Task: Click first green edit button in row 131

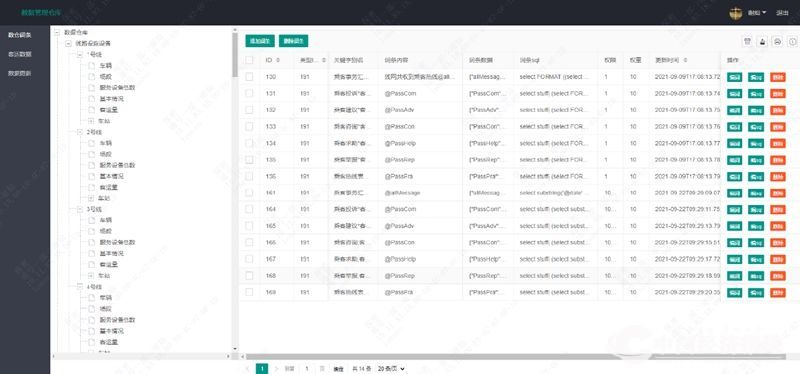Action: click(735, 94)
